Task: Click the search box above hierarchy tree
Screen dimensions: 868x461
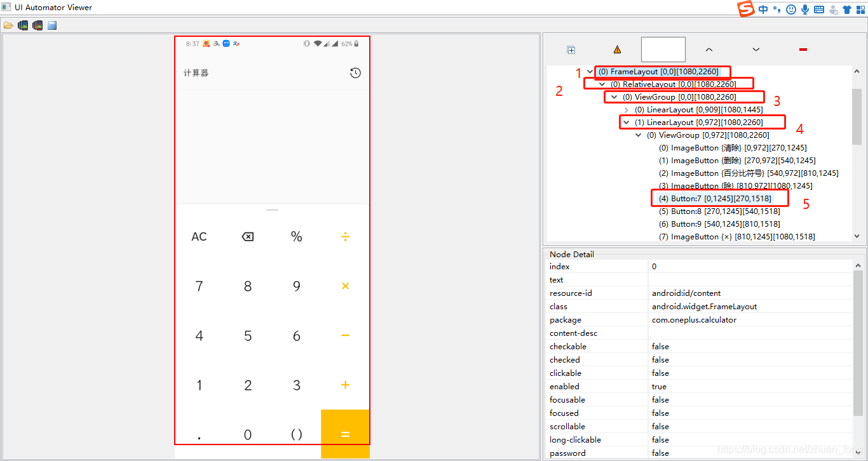Action: tap(663, 50)
